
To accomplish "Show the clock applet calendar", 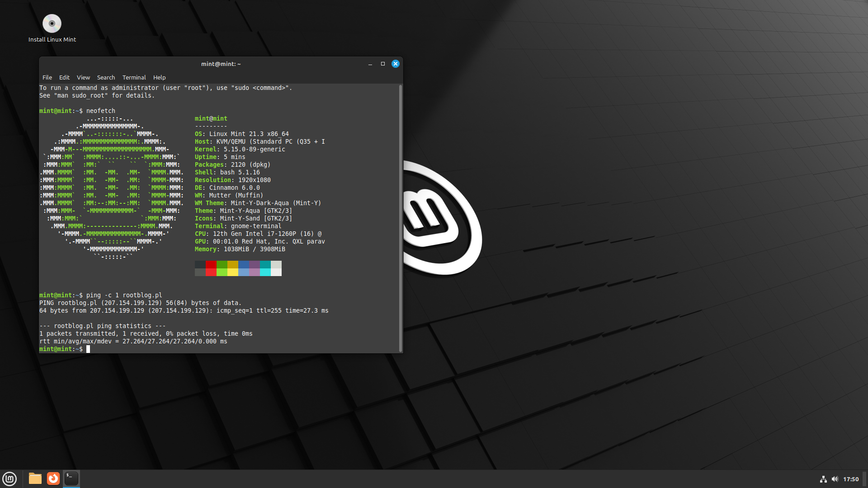I will click(x=852, y=479).
